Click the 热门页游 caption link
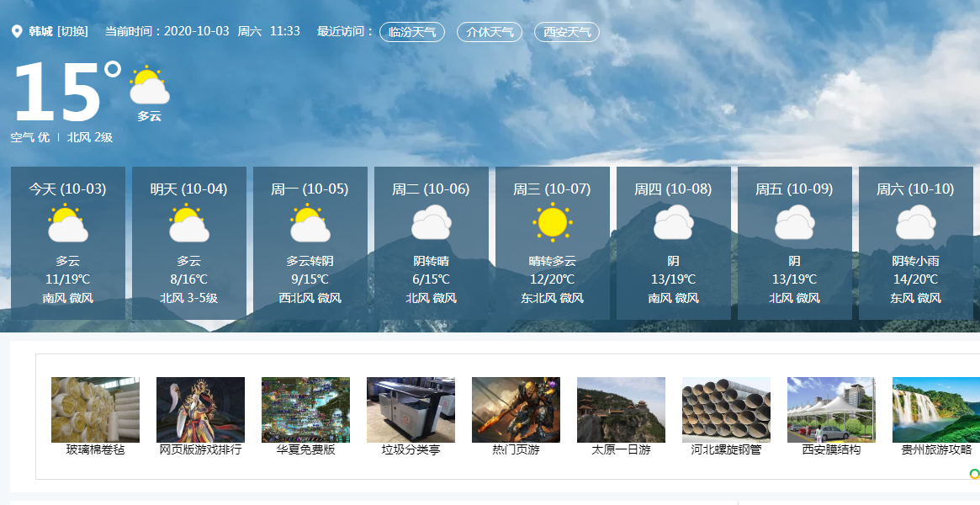This screenshot has width=980, height=505. [516, 449]
